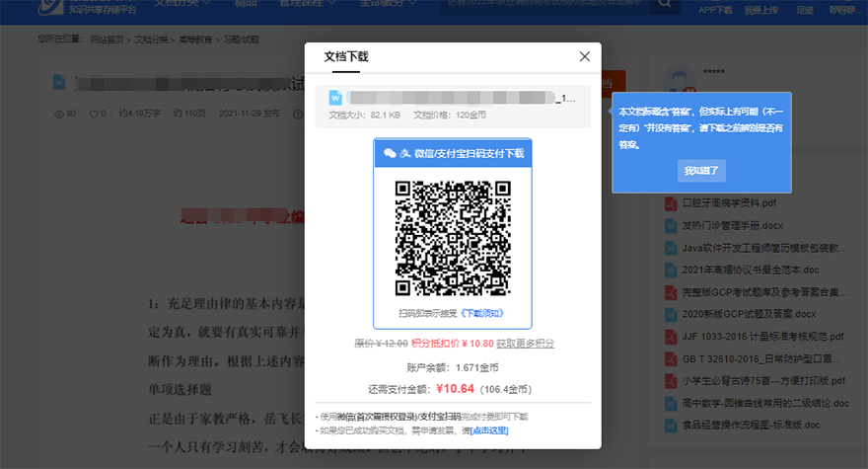Click the uploader avatar
This screenshot has width=868, height=469.
click(x=679, y=80)
